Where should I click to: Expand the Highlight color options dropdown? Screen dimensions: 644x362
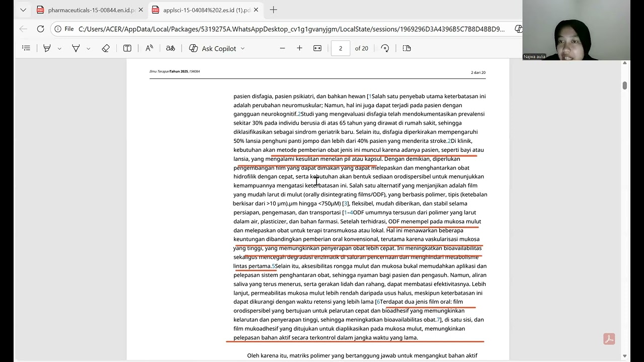(x=59, y=48)
